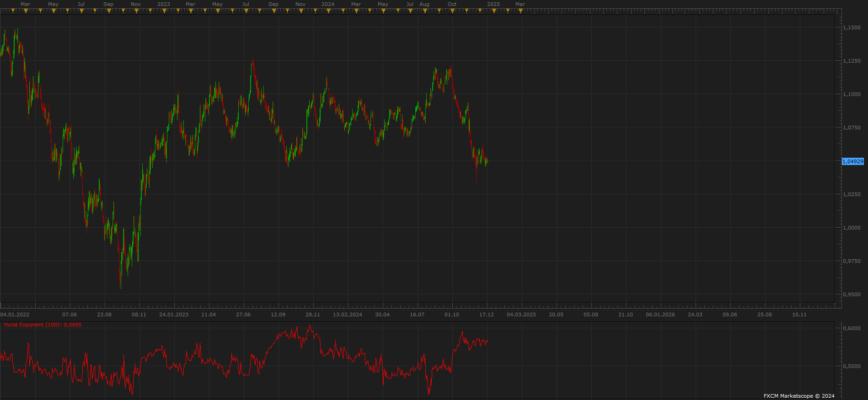Click the 04.03.2025 date axis label
The height and width of the screenshot is (400, 868).
coord(521,315)
